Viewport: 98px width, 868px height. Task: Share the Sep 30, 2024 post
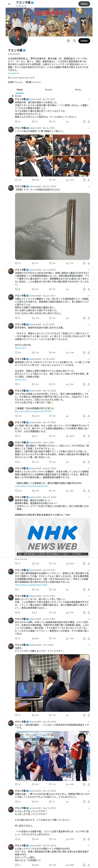tap(89, 784)
